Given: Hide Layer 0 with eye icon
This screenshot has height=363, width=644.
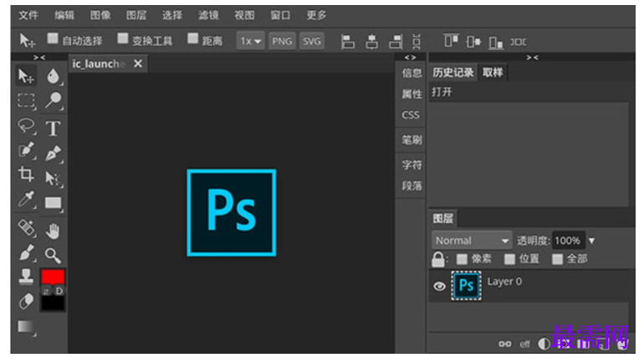Looking at the screenshot, I should click(x=439, y=286).
